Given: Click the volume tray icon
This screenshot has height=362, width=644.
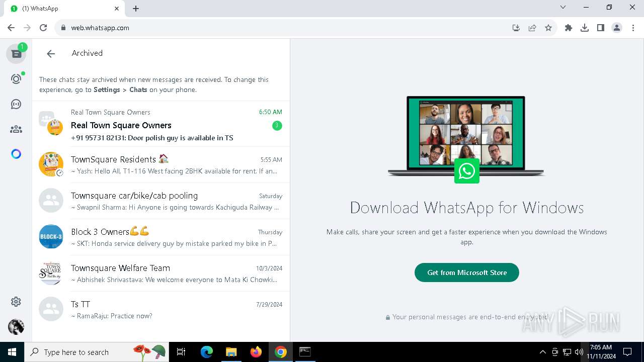Looking at the screenshot, I should [x=579, y=352].
